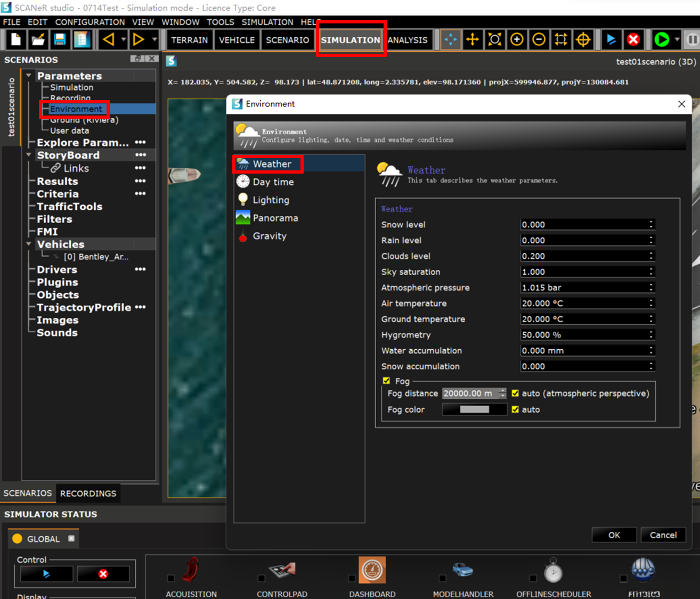Tick the ACQUISITION module checkbox
This screenshot has height=599, width=700.
click(x=170, y=578)
